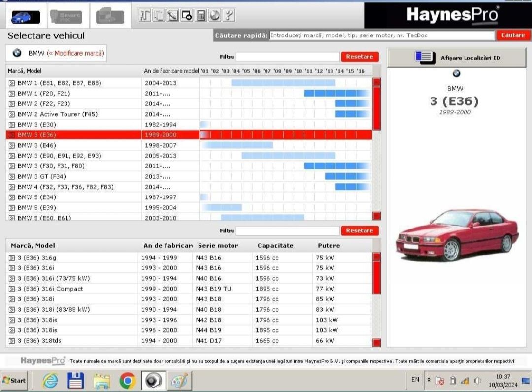This screenshot has width=532, height=392.
Task: Click Resetare above the engine list
Action: coord(360,230)
